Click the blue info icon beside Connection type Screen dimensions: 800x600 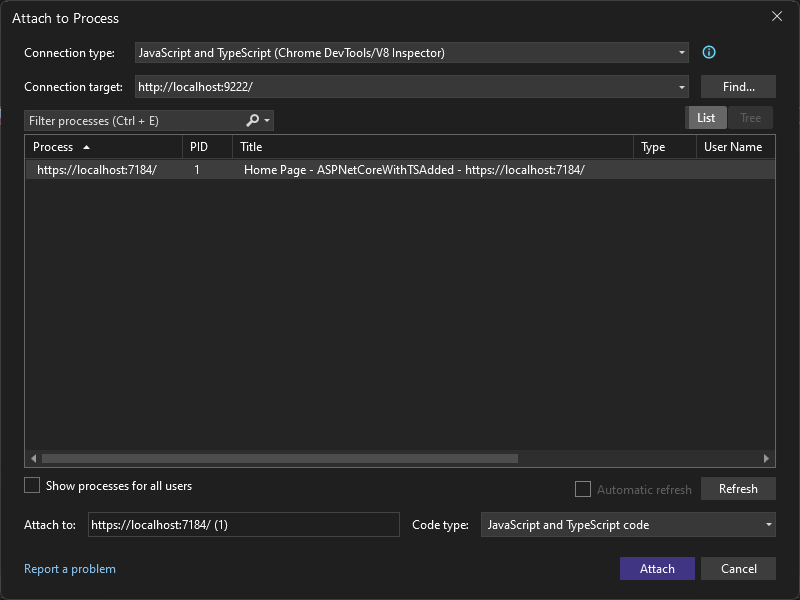click(709, 52)
